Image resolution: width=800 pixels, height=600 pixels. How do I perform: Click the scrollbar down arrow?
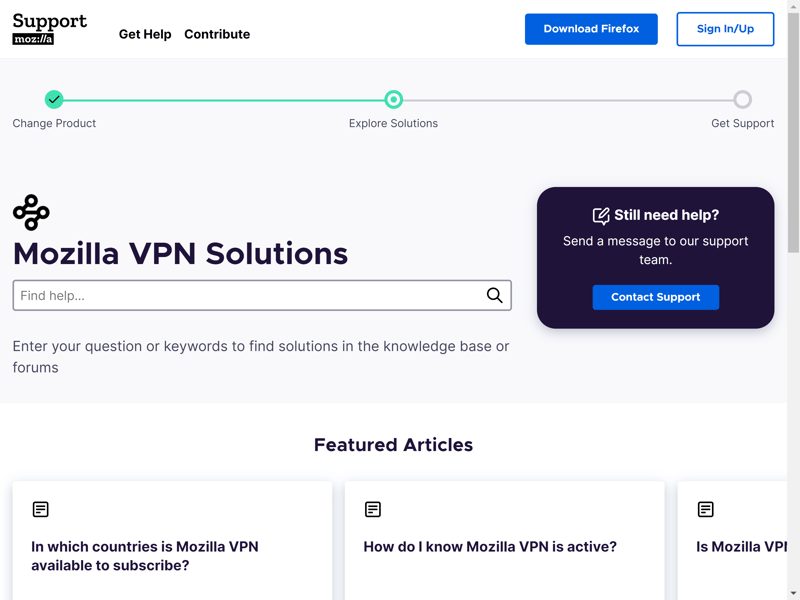[x=793, y=594]
